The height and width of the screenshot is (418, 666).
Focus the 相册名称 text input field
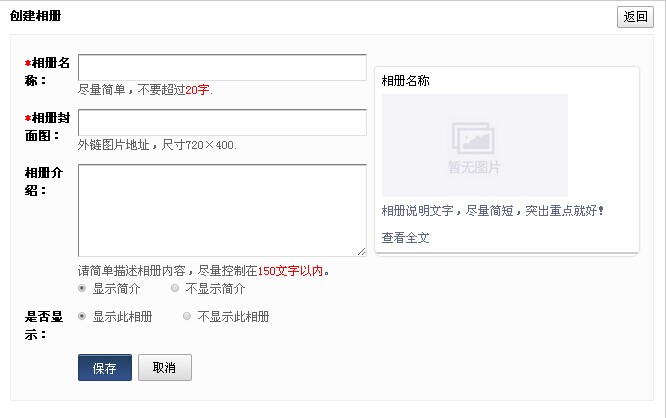point(222,67)
